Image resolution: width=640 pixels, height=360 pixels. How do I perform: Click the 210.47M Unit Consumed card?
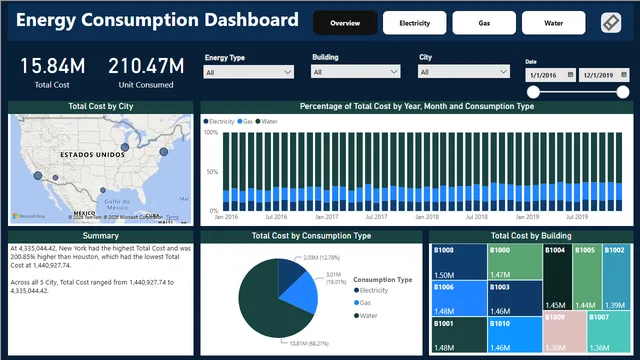pyautogui.click(x=146, y=72)
